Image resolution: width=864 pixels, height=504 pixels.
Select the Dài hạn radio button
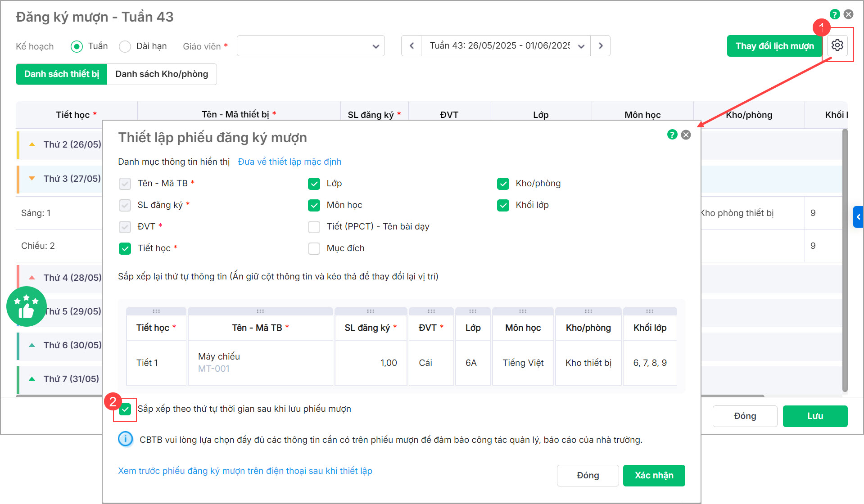tap(125, 46)
